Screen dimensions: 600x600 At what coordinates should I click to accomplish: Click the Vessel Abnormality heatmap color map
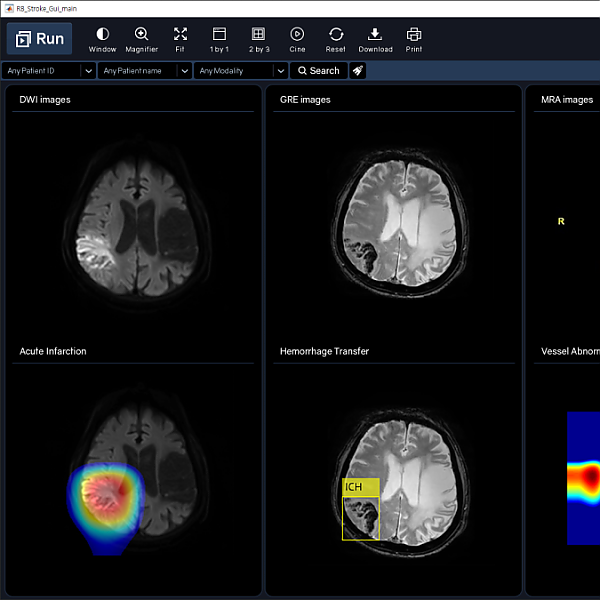click(x=583, y=478)
